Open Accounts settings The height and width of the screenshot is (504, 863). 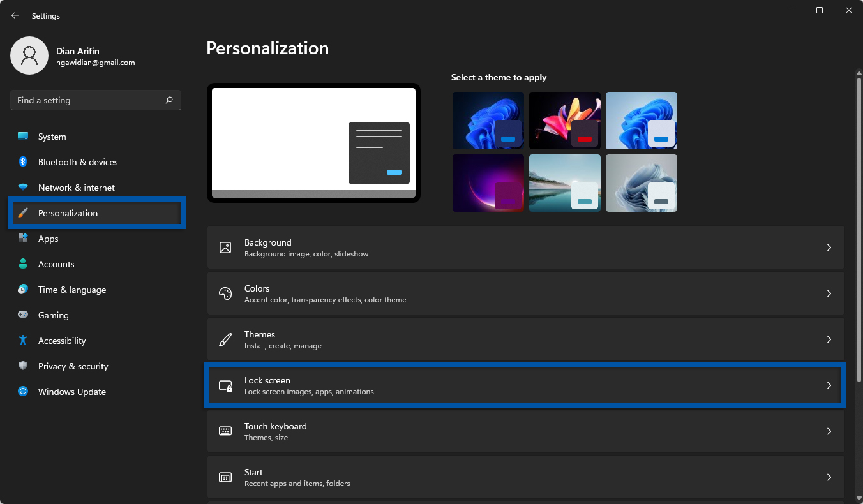pyautogui.click(x=56, y=263)
